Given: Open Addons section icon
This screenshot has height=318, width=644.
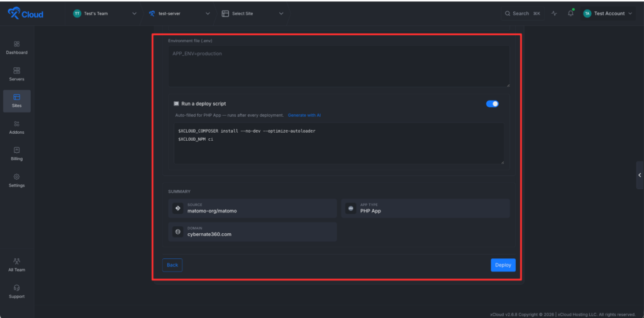Looking at the screenshot, I should pos(16,124).
